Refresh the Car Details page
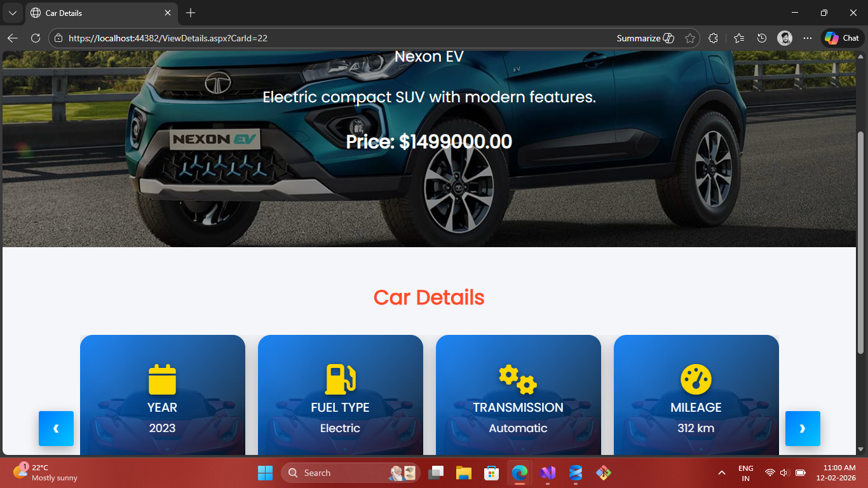 (x=36, y=38)
